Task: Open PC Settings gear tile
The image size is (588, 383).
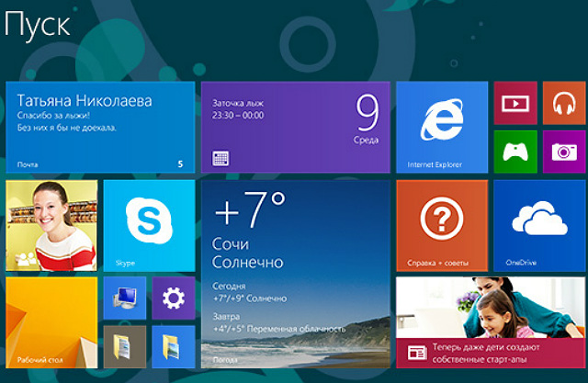Action: (174, 299)
